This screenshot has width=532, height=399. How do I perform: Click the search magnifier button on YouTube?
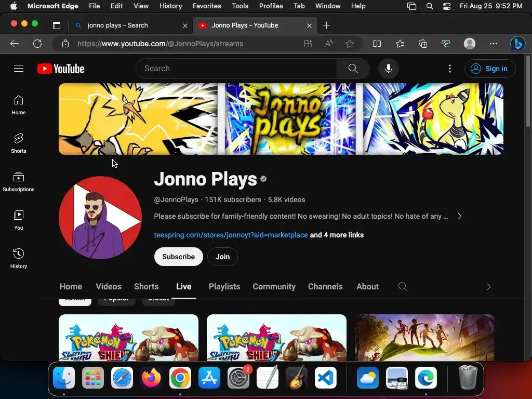click(353, 69)
